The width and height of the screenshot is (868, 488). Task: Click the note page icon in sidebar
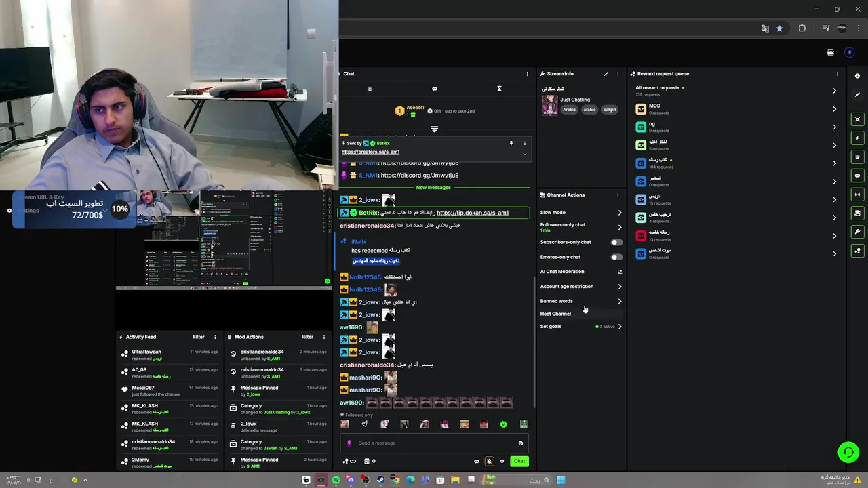point(857,157)
